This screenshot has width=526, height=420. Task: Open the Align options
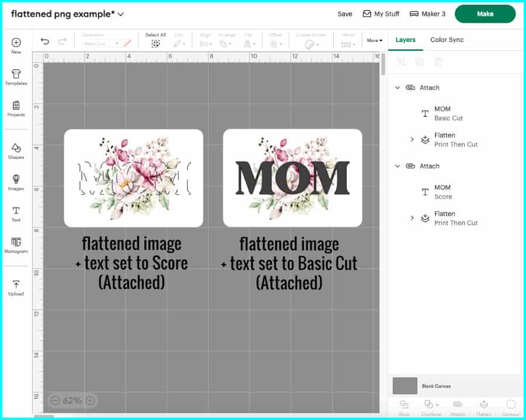tap(206, 40)
